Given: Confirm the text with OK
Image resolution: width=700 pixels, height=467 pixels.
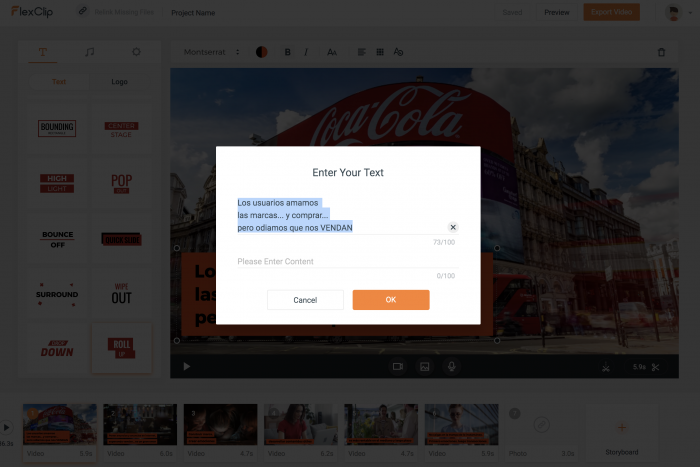Looking at the screenshot, I should click(x=391, y=300).
